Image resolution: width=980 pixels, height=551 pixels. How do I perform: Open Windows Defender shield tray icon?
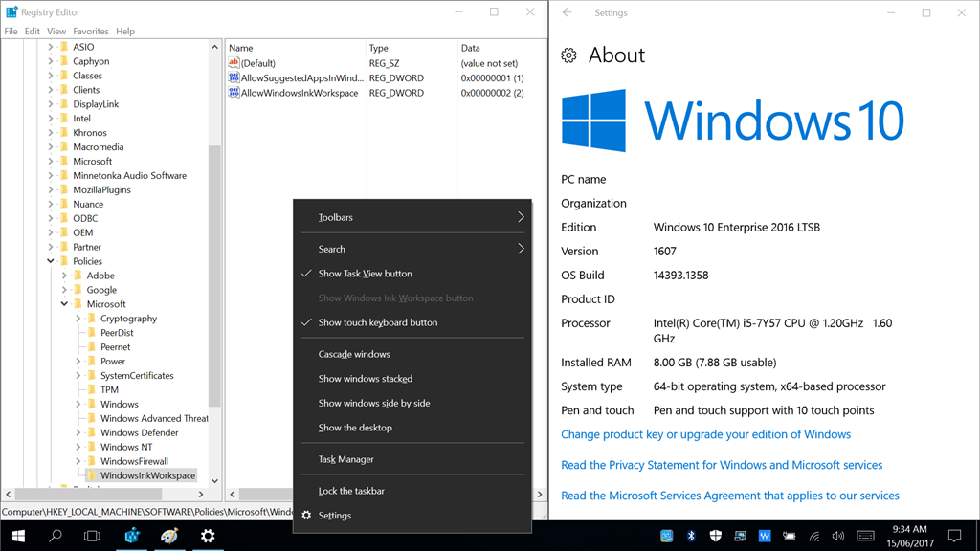[x=716, y=536]
